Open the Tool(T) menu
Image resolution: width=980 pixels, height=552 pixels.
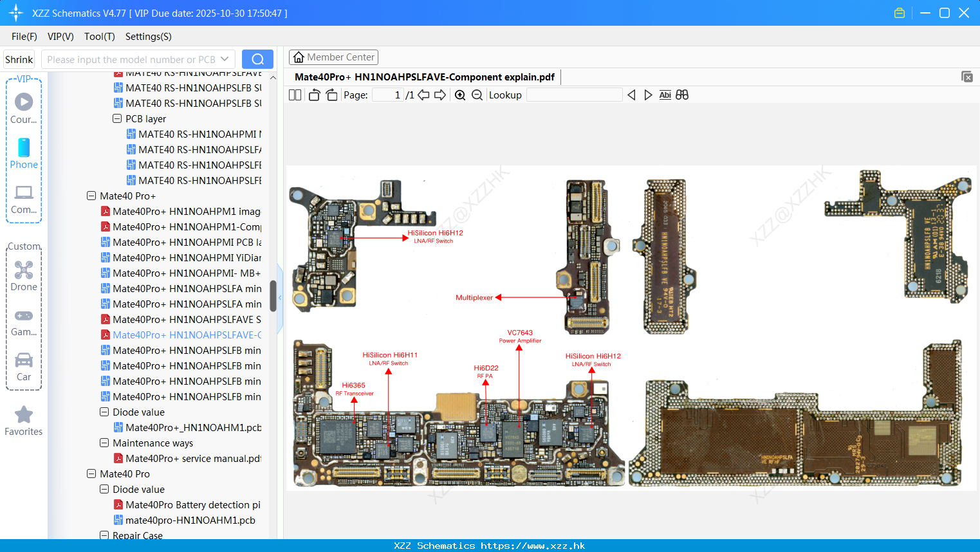tap(100, 37)
